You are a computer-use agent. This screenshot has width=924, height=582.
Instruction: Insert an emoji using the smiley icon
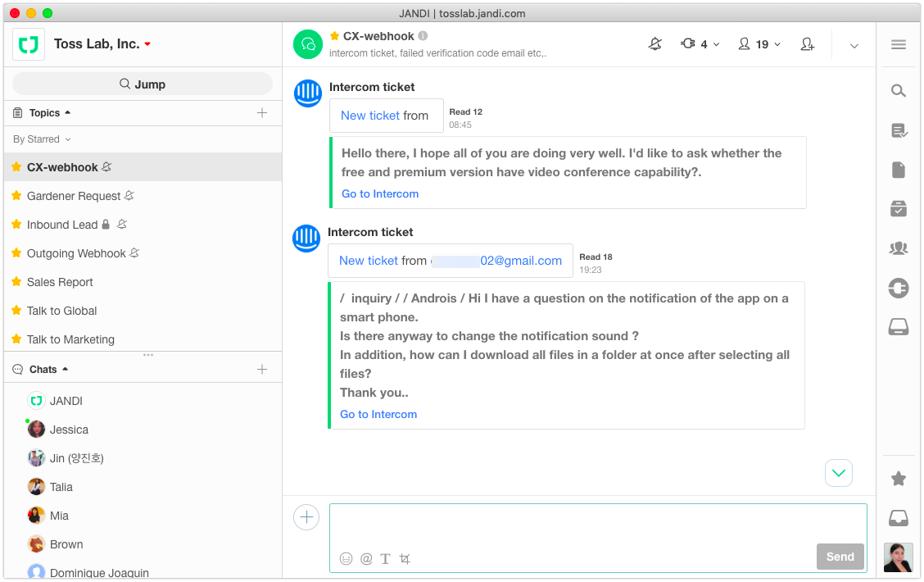346,558
